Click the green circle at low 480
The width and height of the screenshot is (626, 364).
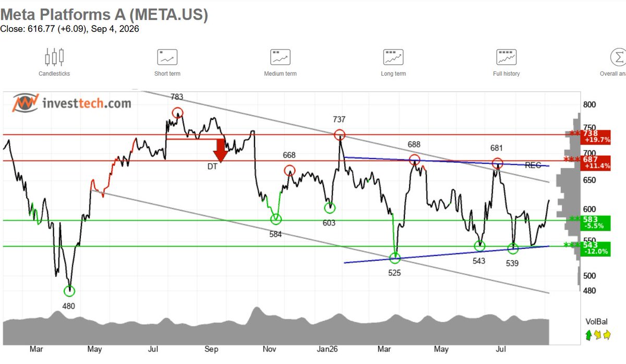click(x=69, y=291)
